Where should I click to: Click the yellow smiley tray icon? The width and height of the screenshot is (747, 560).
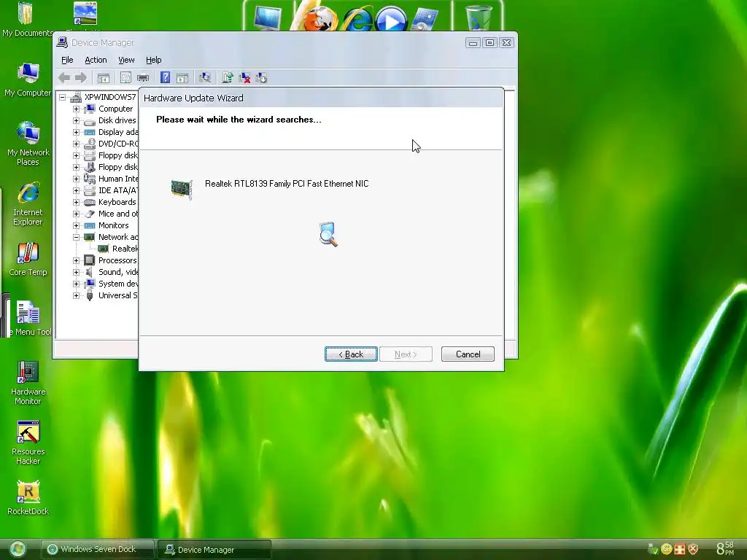[667, 549]
